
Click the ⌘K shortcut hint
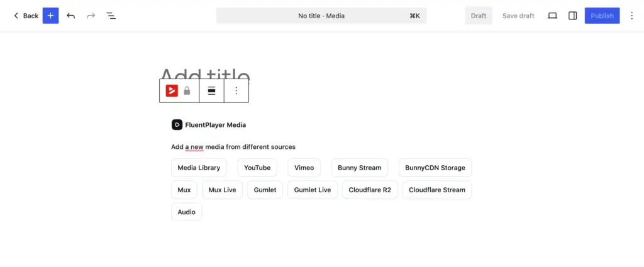(414, 16)
